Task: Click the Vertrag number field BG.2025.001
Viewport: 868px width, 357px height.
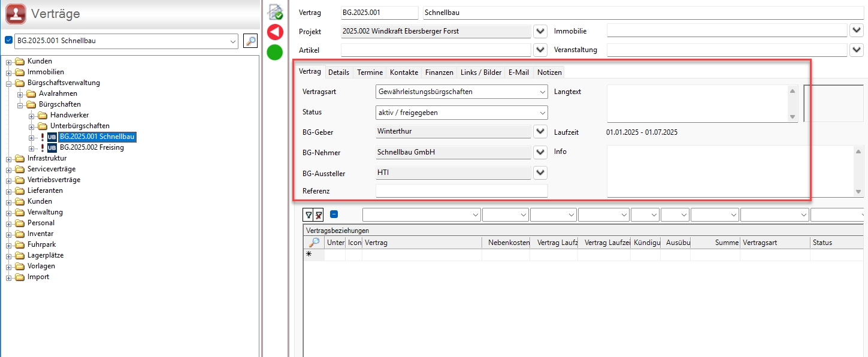Action: (379, 12)
